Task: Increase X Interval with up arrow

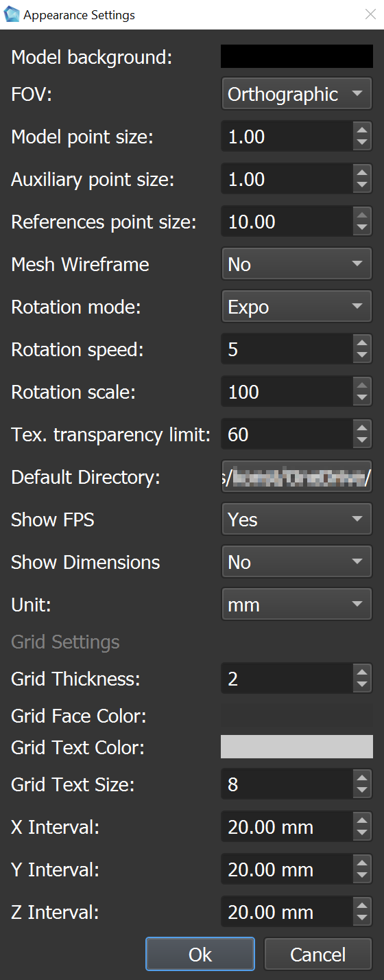Action: coord(362,820)
